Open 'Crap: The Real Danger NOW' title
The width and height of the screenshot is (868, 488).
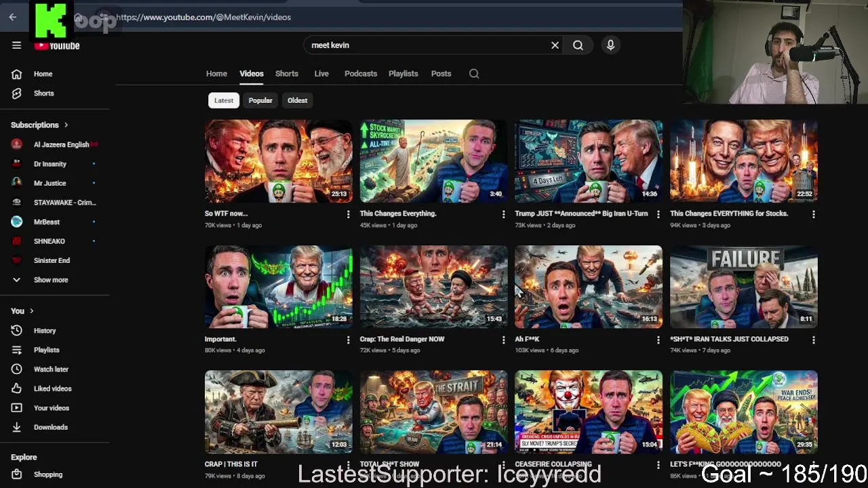coord(402,339)
